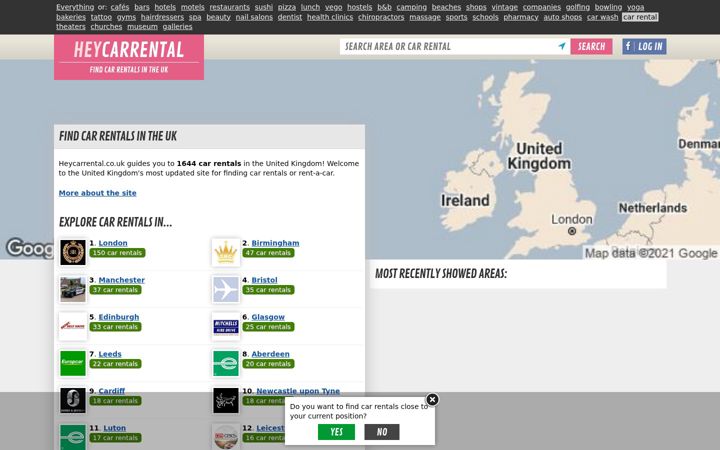This screenshot has width=720, height=450.
Task: Close the location prompt with X icon
Action: pyautogui.click(x=432, y=399)
